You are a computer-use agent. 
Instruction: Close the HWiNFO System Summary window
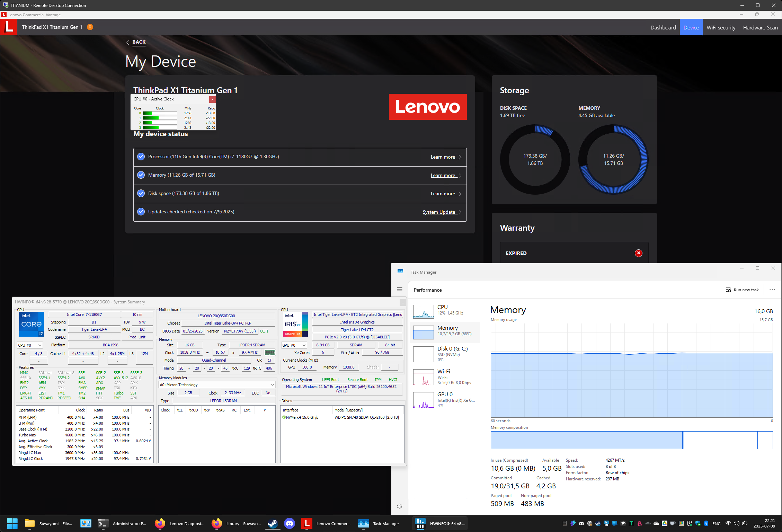(x=402, y=302)
